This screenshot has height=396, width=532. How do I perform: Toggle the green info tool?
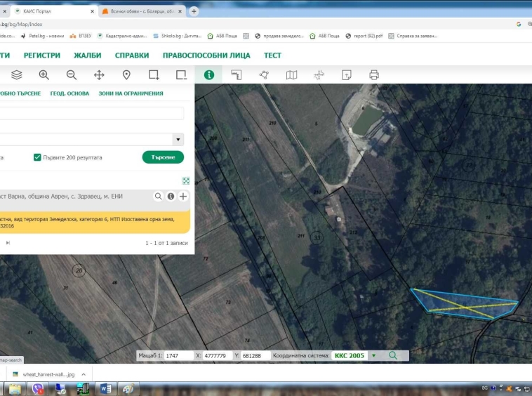click(209, 74)
